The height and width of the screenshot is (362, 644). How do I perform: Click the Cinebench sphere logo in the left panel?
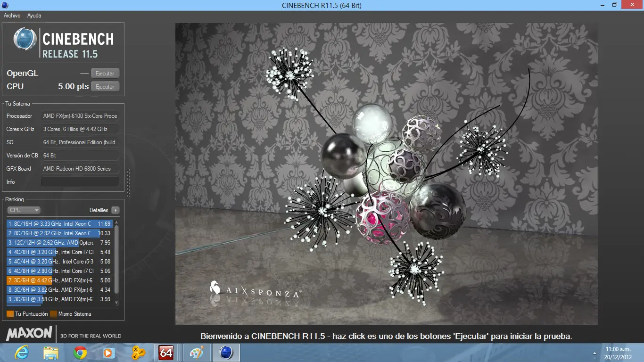25,39
